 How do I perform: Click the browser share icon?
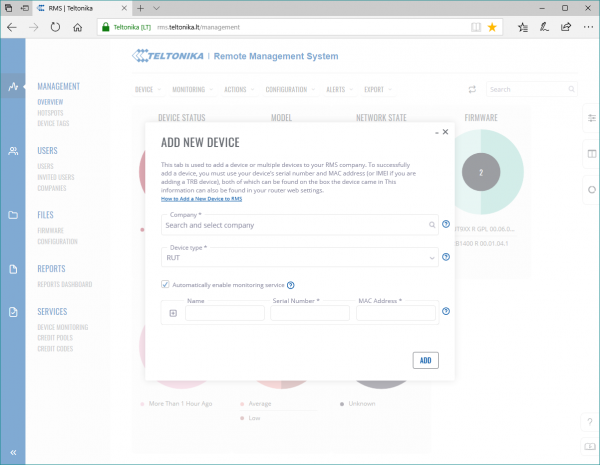566,27
